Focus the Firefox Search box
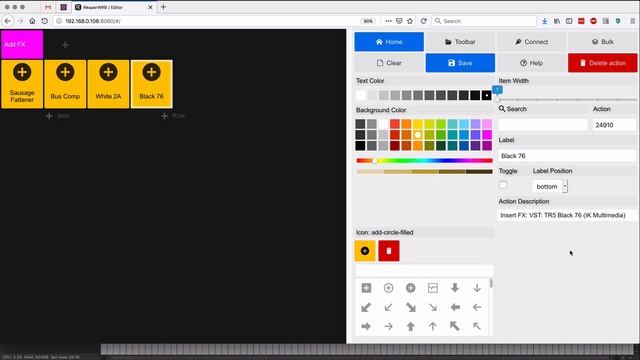 click(484, 21)
